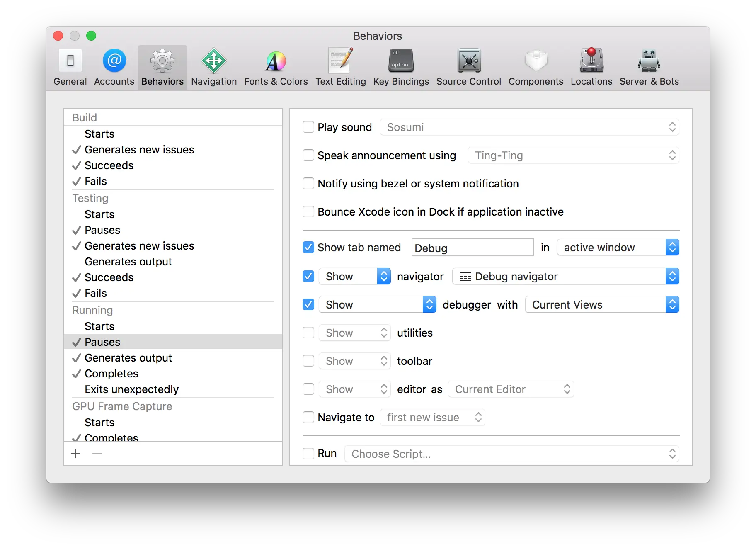Image resolution: width=756 pixels, height=549 pixels.
Task: Open Show dropdown for editor
Action: (x=355, y=389)
